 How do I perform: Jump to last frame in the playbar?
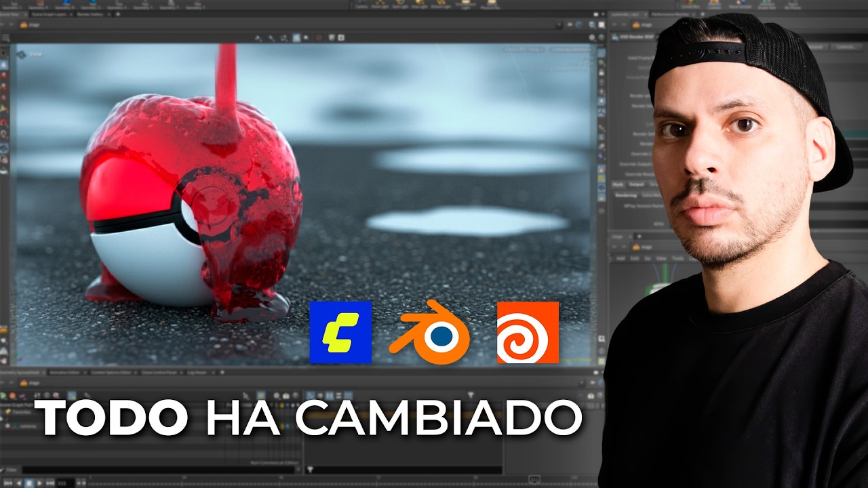(x=50, y=483)
